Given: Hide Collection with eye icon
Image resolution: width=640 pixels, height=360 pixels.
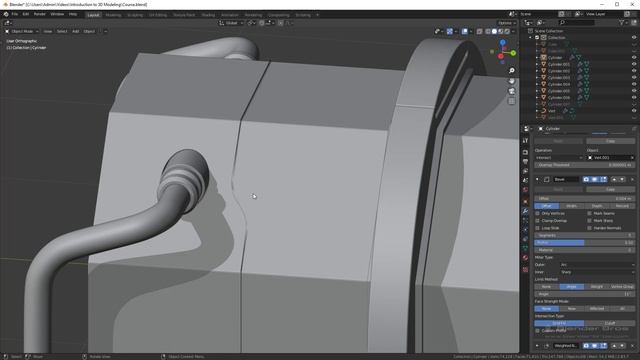Looking at the screenshot, I should click(634, 38).
